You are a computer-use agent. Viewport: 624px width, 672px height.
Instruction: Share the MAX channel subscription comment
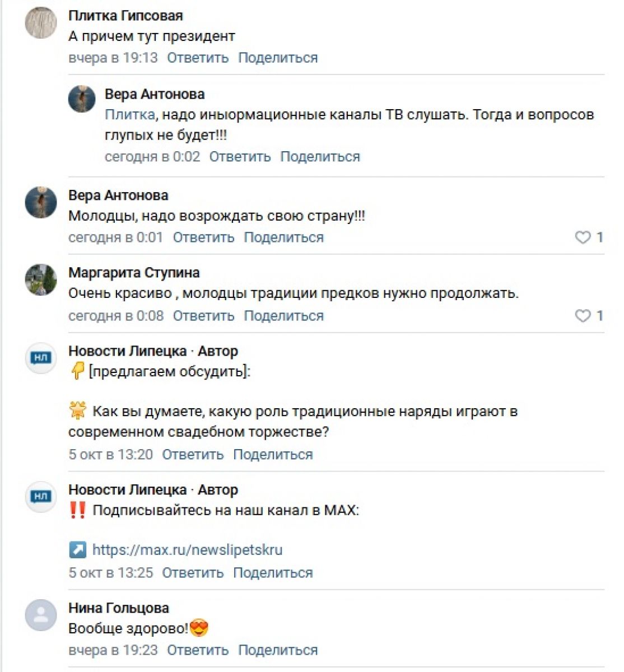click(x=273, y=573)
